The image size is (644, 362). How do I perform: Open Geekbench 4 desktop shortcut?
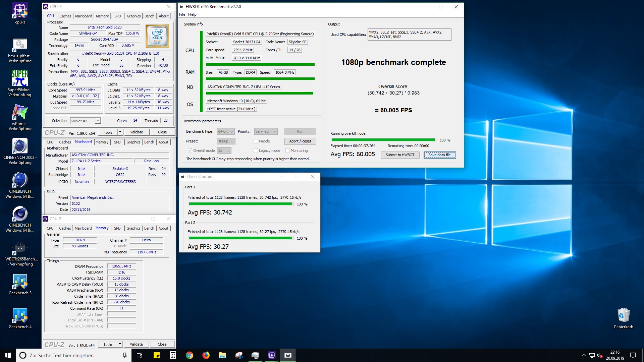[x=20, y=318]
